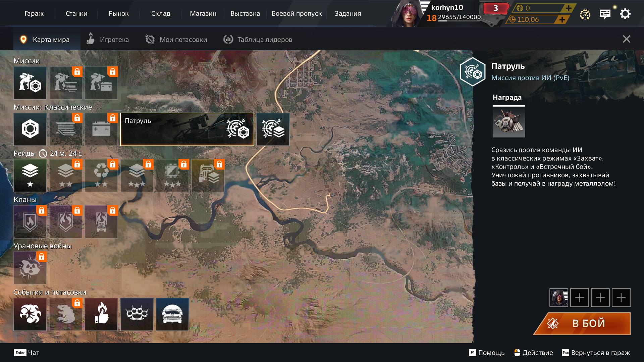The image size is (644, 362).
Task: Open the first Missions mech icon
Action: click(x=30, y=83)
